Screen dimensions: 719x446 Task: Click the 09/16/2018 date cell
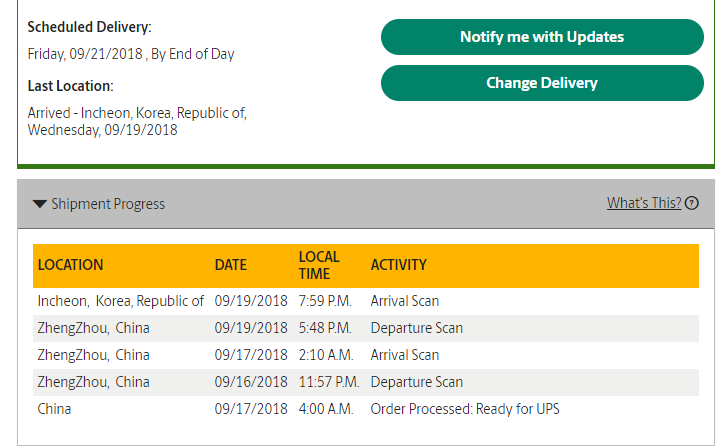point(251,382)
